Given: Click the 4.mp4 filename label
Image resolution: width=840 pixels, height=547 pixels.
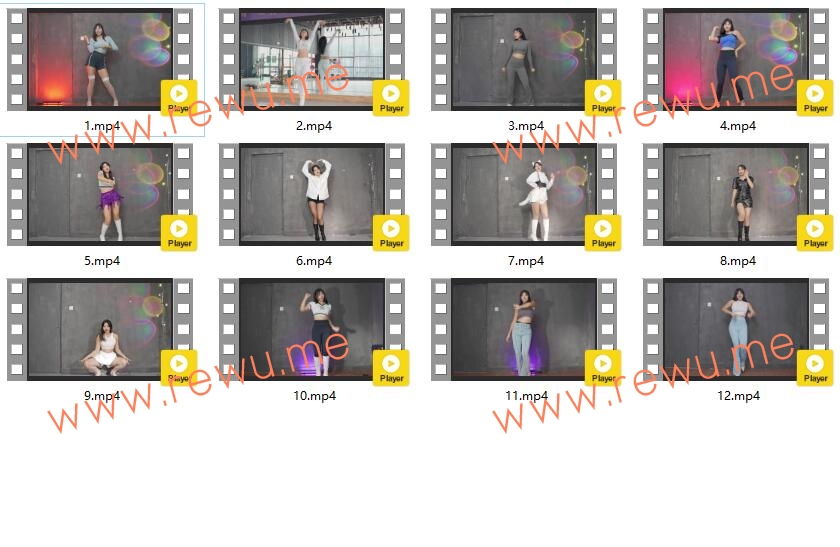Looking at the screenshot, I should pos(738,126).
